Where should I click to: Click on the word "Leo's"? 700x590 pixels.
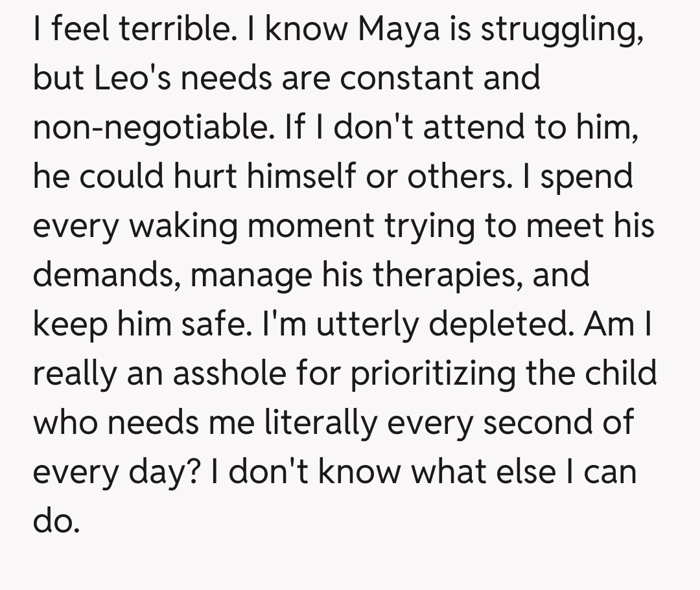click(x=119, y=78)
